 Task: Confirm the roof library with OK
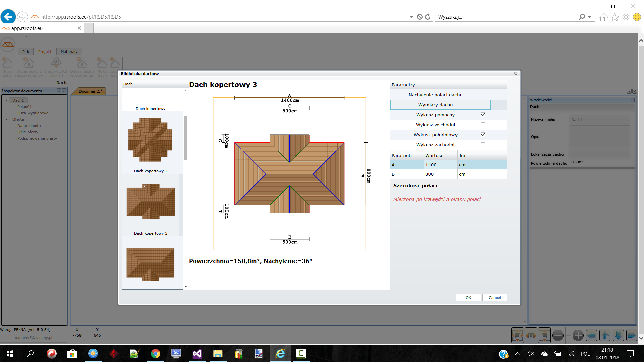tap(468, 298)
